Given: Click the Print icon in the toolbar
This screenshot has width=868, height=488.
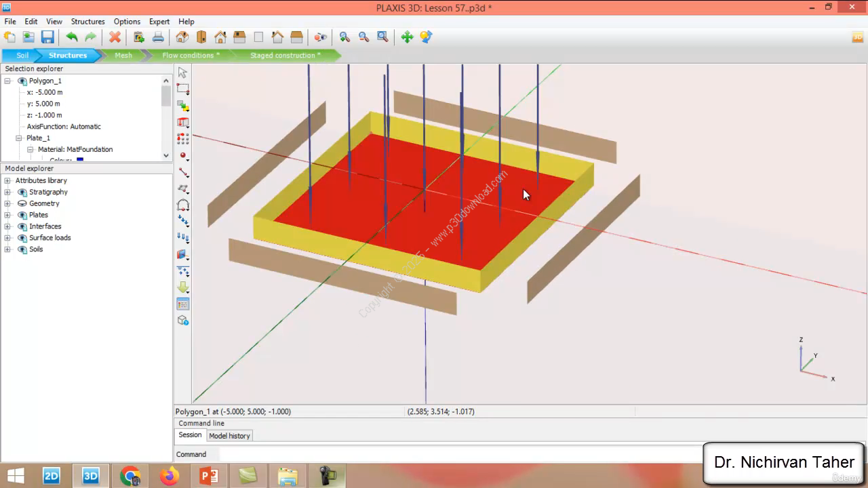Looking at the screenshot, I should coord(158,37).
